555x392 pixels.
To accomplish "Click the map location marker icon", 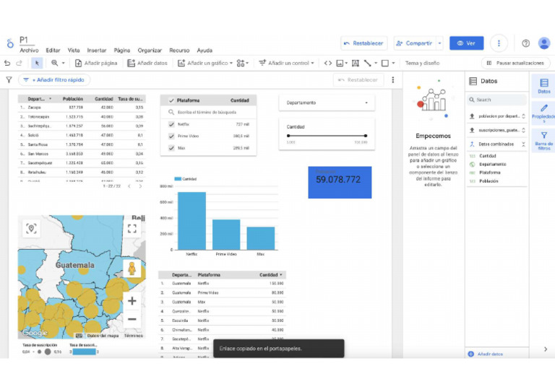I will tap(31, 229).
